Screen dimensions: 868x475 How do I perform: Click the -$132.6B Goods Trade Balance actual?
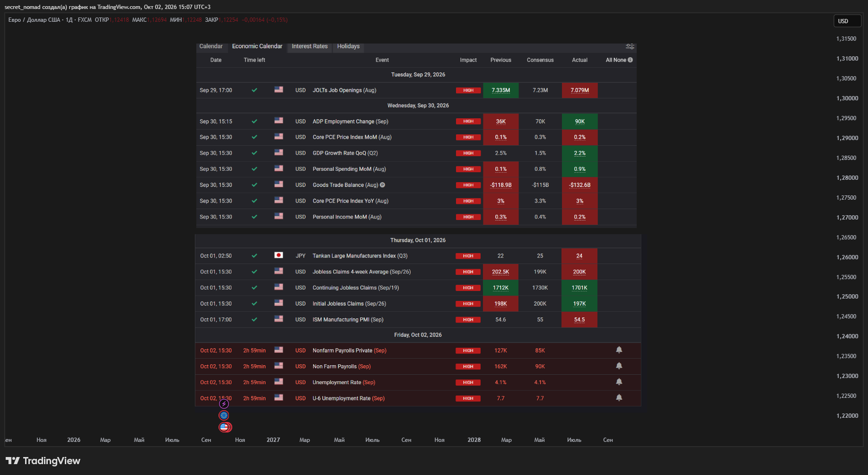(x=580, y=185)
